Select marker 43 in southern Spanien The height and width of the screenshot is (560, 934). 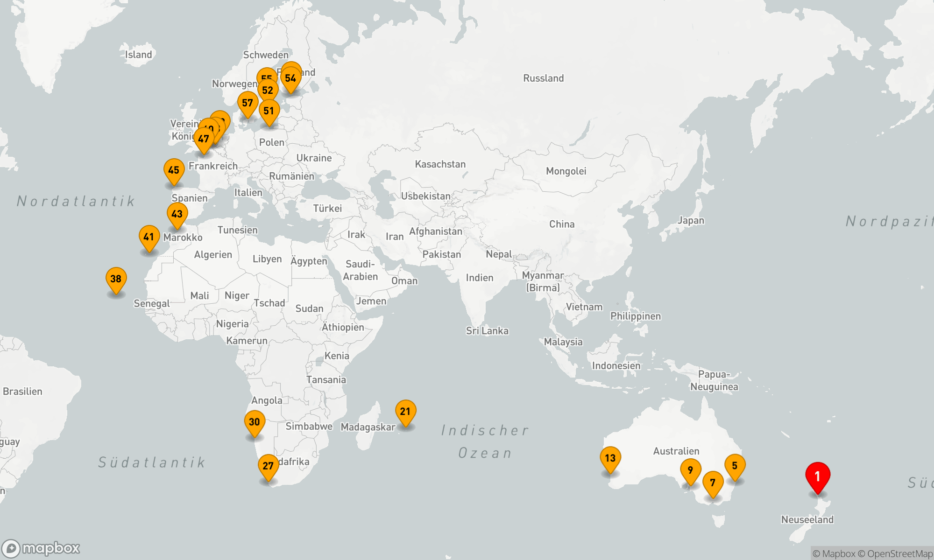click(177, 214)
